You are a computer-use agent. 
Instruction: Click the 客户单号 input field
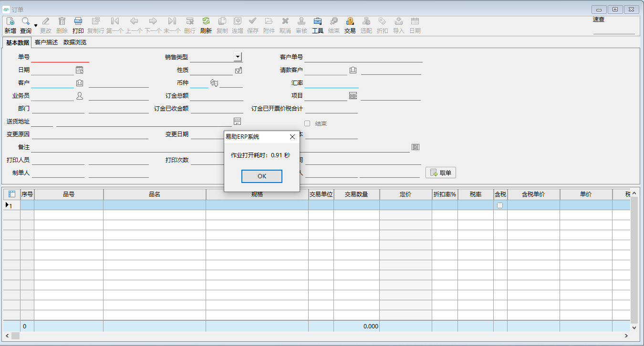[x=364, y=57]
